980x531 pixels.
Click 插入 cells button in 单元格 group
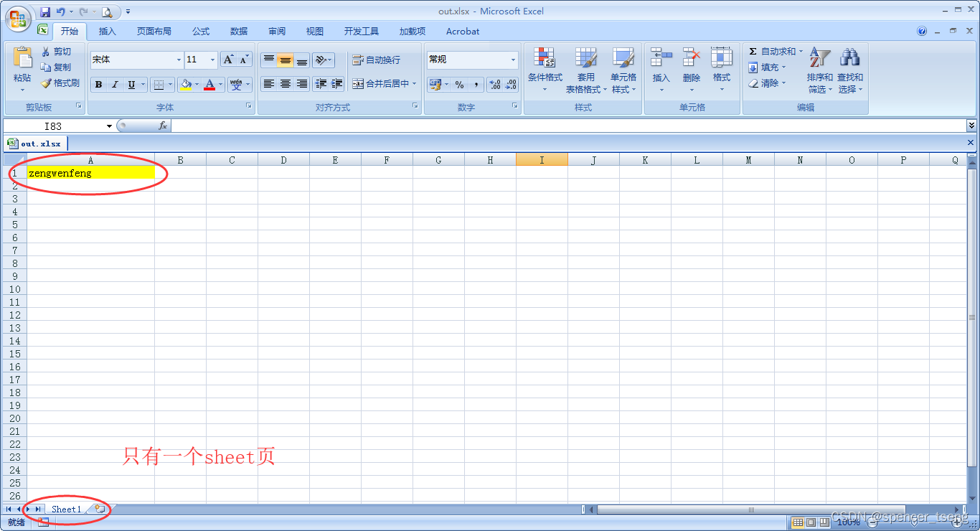click(661, 70)
